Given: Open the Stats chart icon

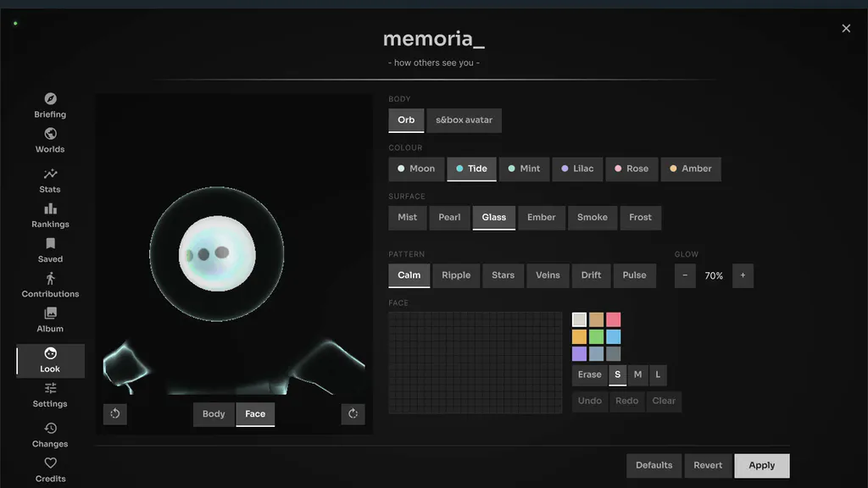Looking at the screenshot, I should coord(50,174).
